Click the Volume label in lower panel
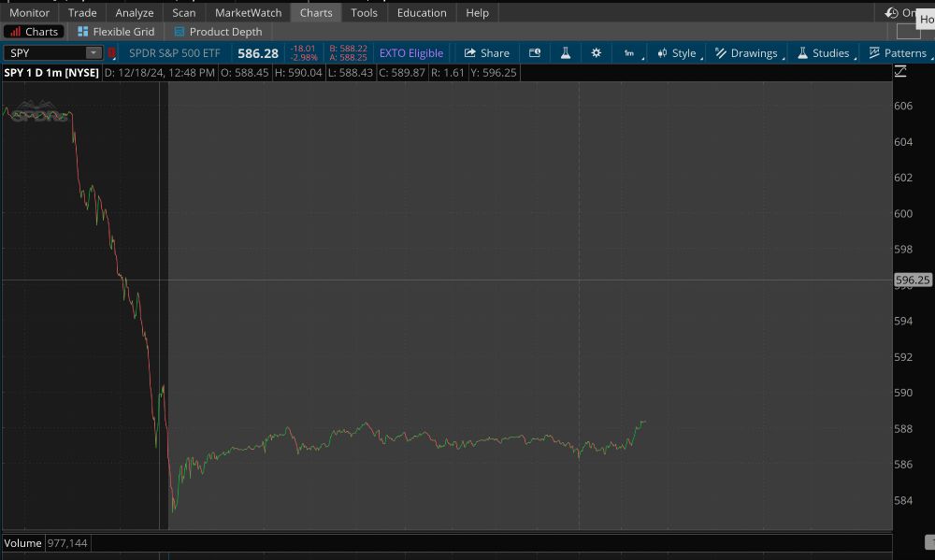The image size is (935, 560). pos(22,543)
